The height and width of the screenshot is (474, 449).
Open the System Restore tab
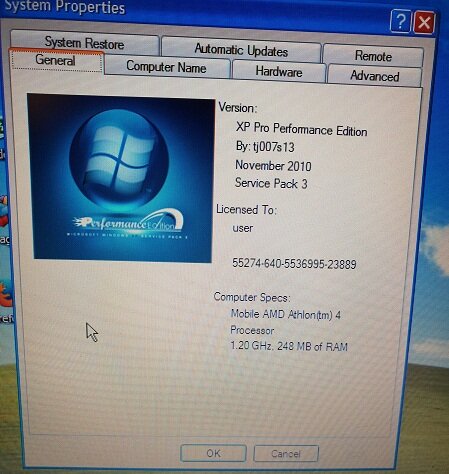click(84, 43)
